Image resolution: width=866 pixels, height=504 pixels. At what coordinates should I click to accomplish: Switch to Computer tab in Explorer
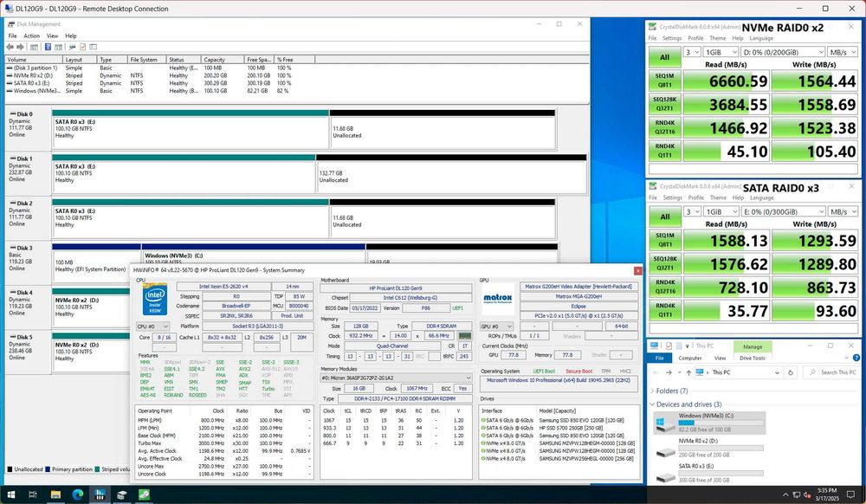(x=690, y=359)
